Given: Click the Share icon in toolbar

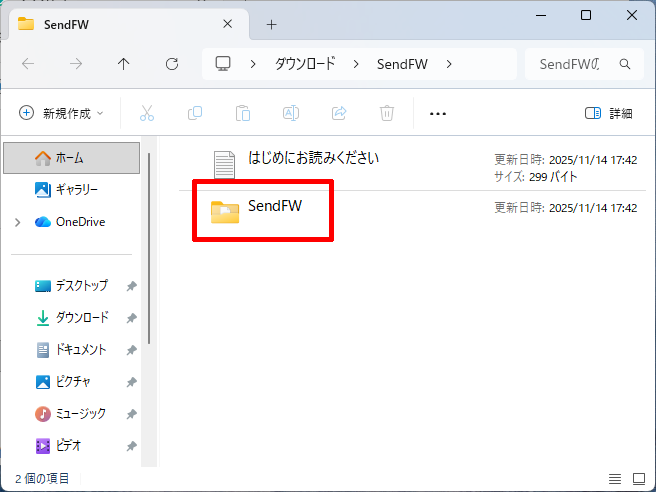Looking at the screenshot, I should (338, 113).
